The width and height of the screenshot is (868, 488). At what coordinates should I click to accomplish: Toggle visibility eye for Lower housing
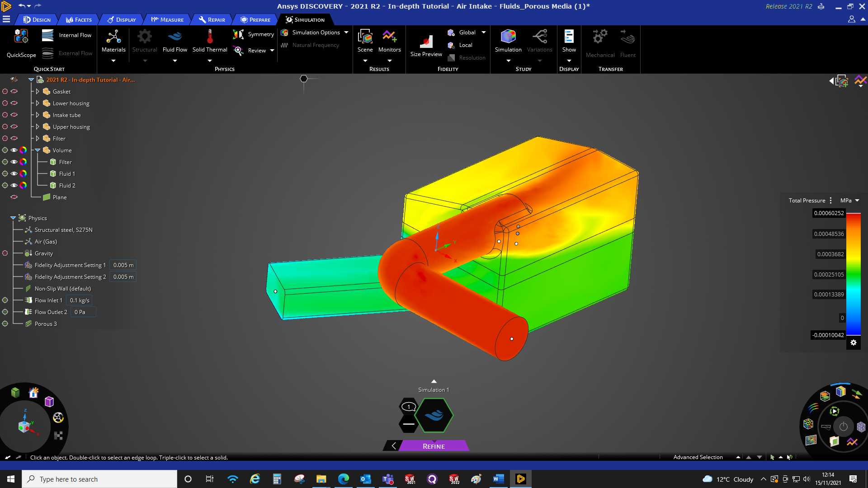point(14,103)
